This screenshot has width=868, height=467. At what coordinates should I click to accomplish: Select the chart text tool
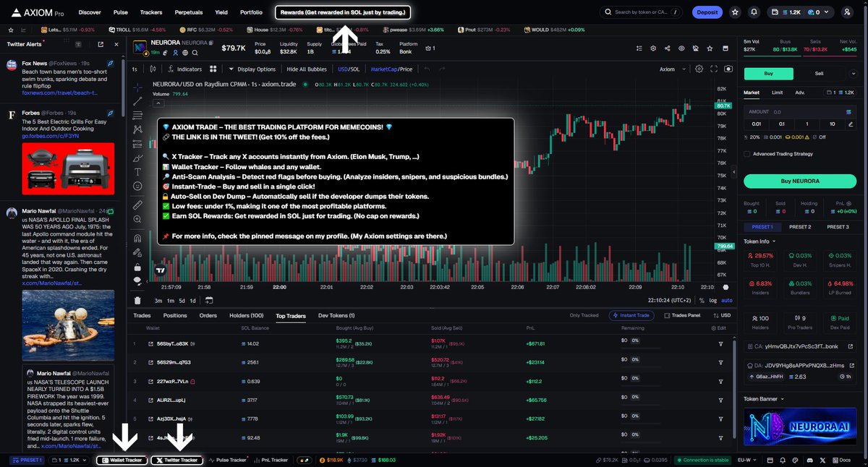(x=137, y=171)
